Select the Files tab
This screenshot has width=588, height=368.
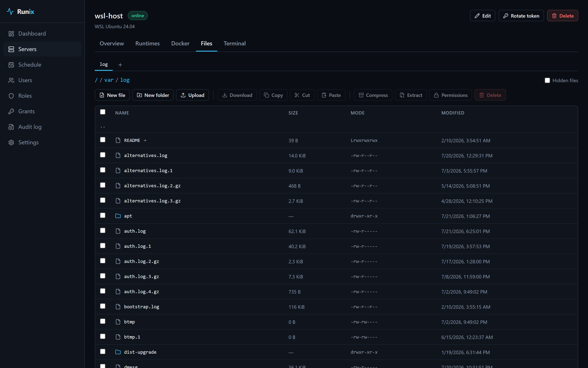click(207, 44)
